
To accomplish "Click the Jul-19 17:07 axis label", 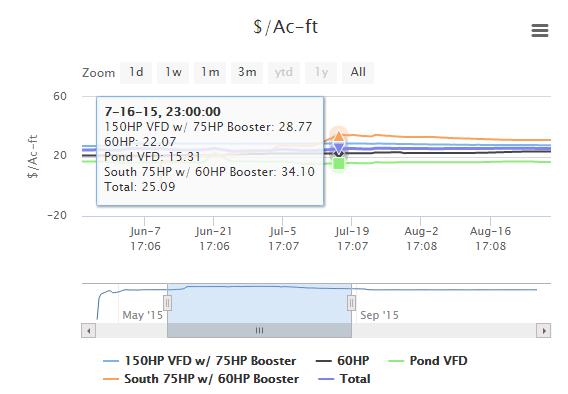I will click(352, 239).
